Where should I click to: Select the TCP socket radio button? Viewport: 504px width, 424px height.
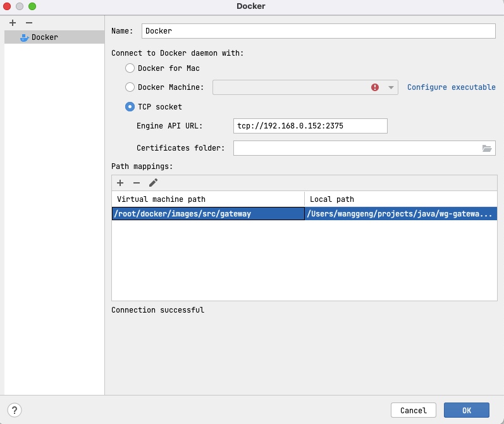[x=130, y=107]
